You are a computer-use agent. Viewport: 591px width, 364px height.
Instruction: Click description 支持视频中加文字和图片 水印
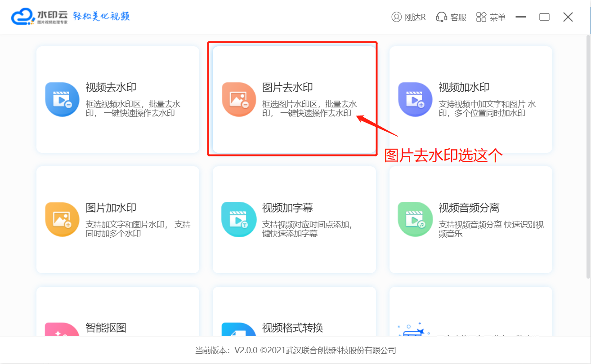click(x=487, y=109)
